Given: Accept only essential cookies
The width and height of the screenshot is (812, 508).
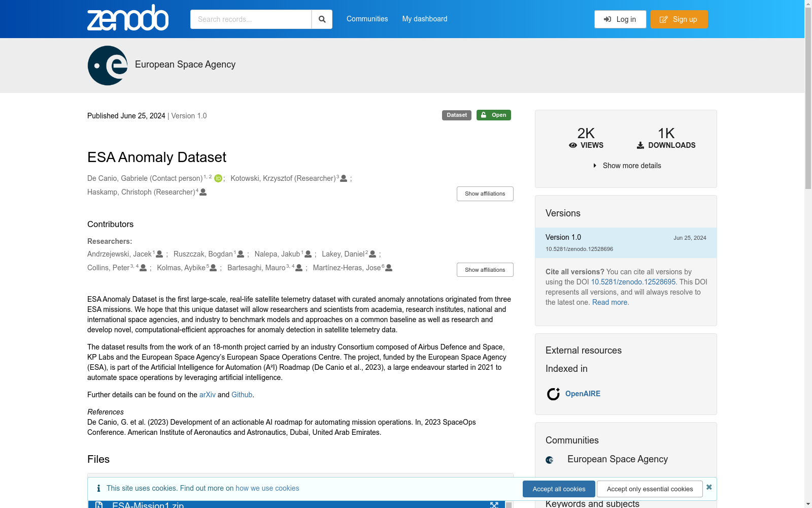Looking at the screenshot, I should click(650, 489).
